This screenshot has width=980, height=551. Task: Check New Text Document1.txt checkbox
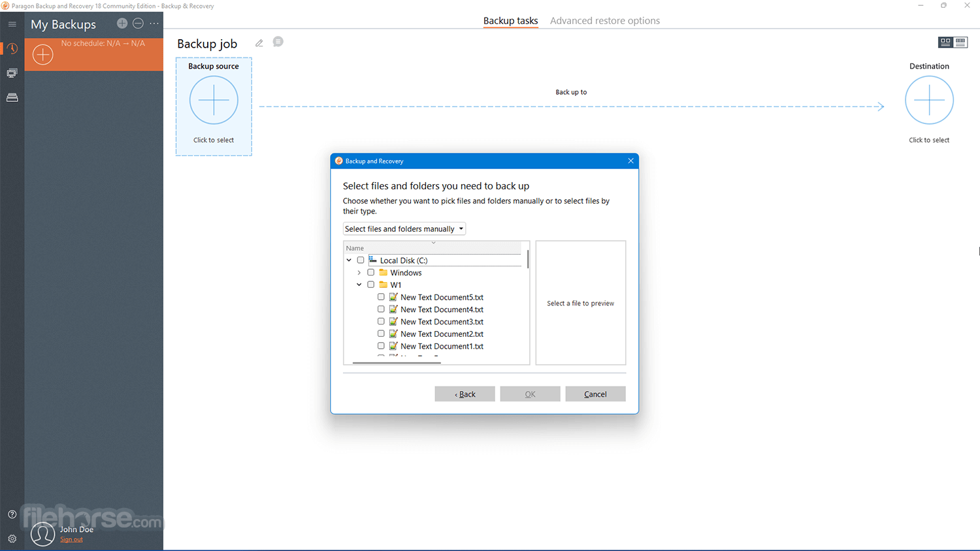coord(381,346)
